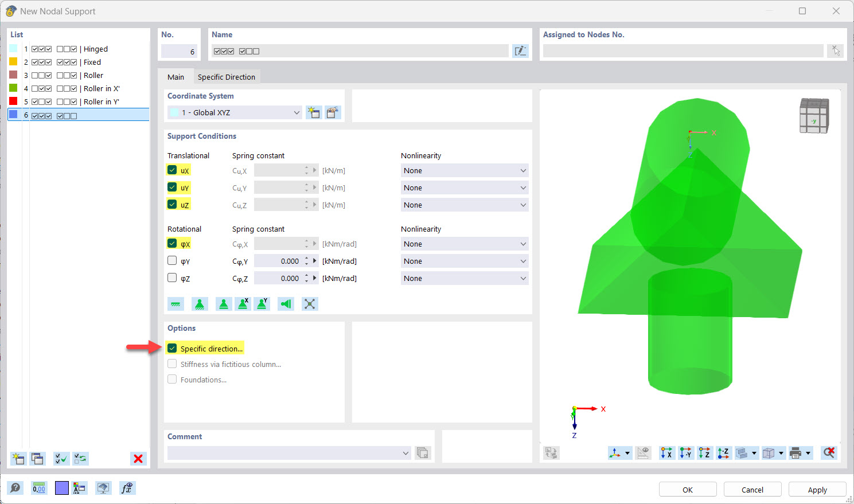854x504 pixels.
Task: Enable the φY rotational restraint
Action: coord(171,260)
